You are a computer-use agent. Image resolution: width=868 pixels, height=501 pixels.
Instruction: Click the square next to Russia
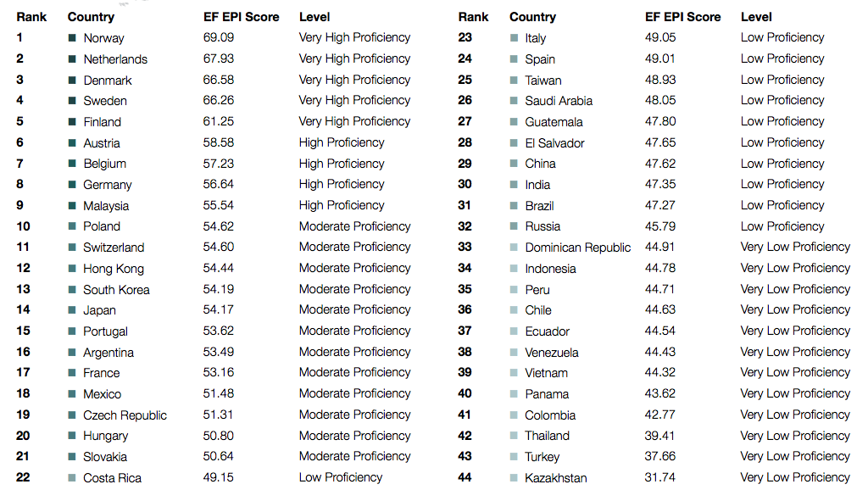click(x=514, y=226)
